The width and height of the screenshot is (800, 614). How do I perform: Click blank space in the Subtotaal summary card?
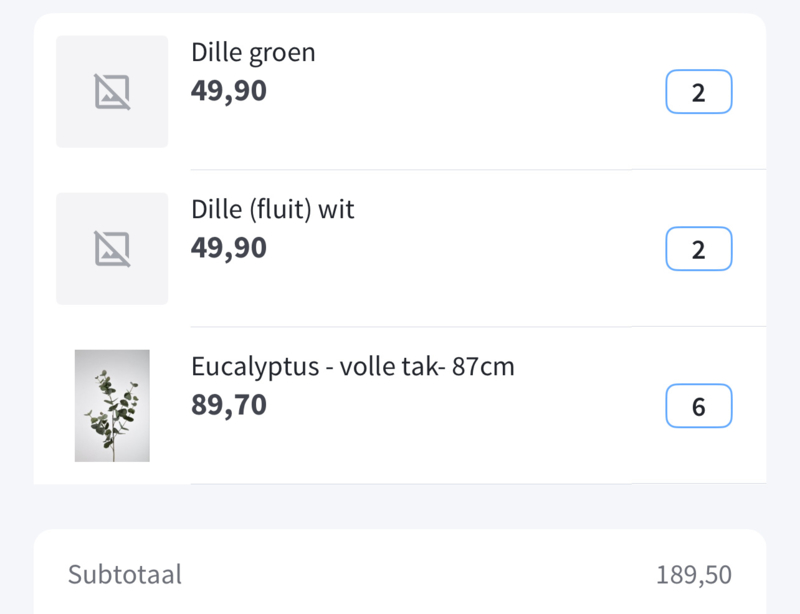pyautogui.click(x=408, y=575)
